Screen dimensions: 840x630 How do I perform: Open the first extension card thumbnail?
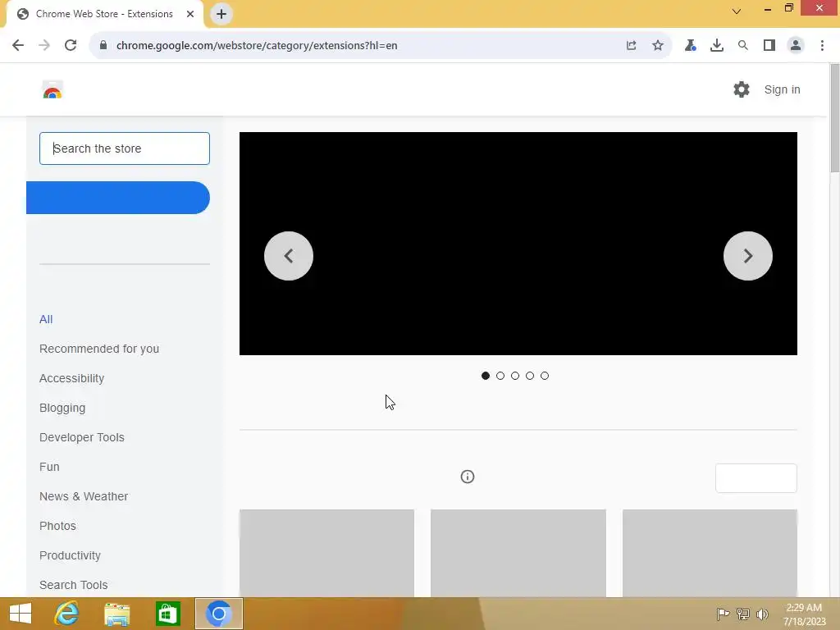(x=326, y=553)
